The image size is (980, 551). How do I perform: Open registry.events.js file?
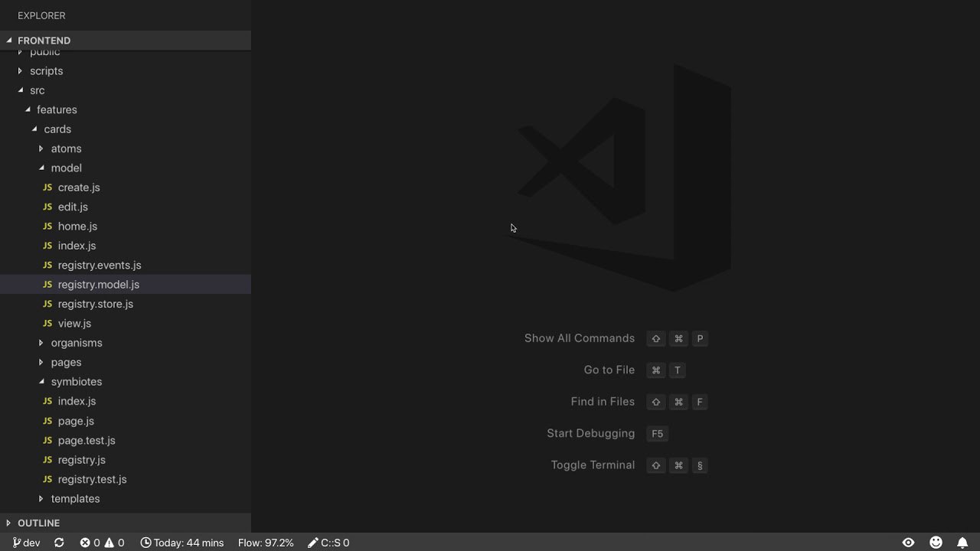click(x=126, y=265)
